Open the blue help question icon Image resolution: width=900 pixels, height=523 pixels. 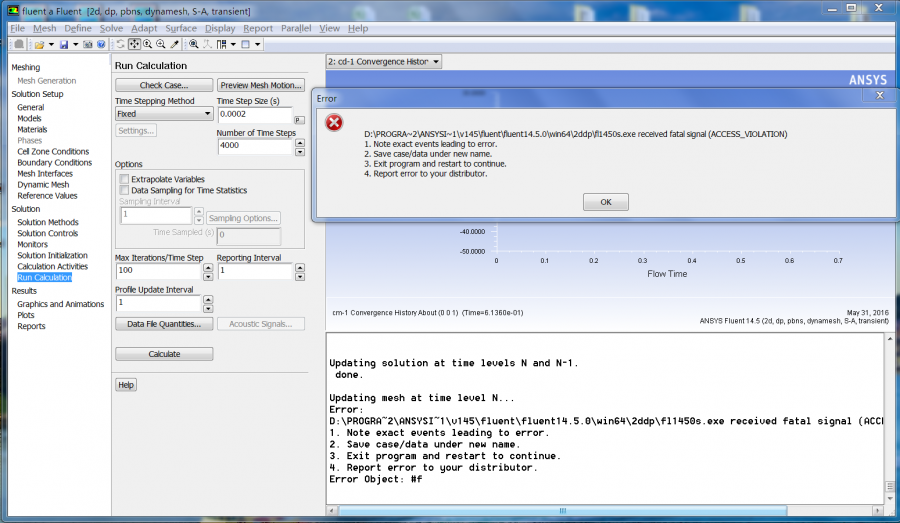101,44
